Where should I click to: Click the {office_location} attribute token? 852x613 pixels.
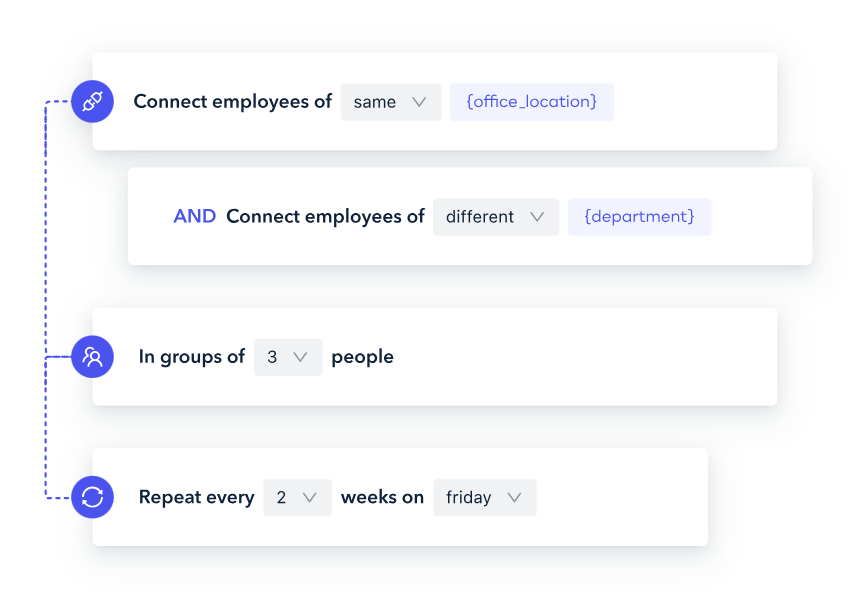click(x=531, y=101)
